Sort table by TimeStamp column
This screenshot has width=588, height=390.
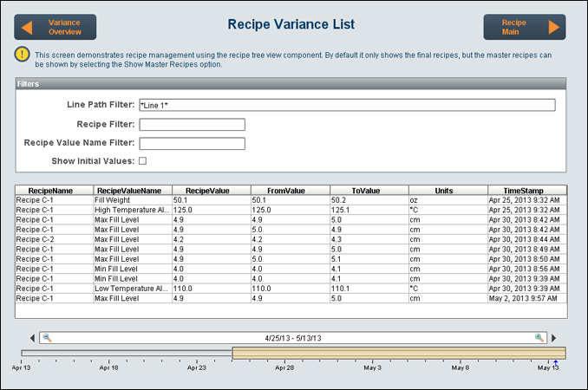(527, 190)
